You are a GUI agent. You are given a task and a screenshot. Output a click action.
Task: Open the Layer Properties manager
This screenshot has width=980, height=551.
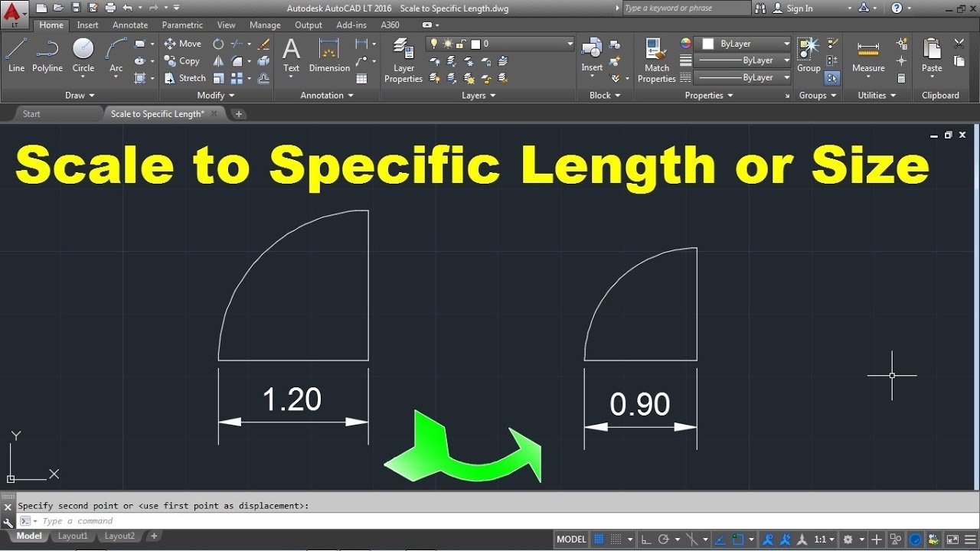click(x=403, y=61)
